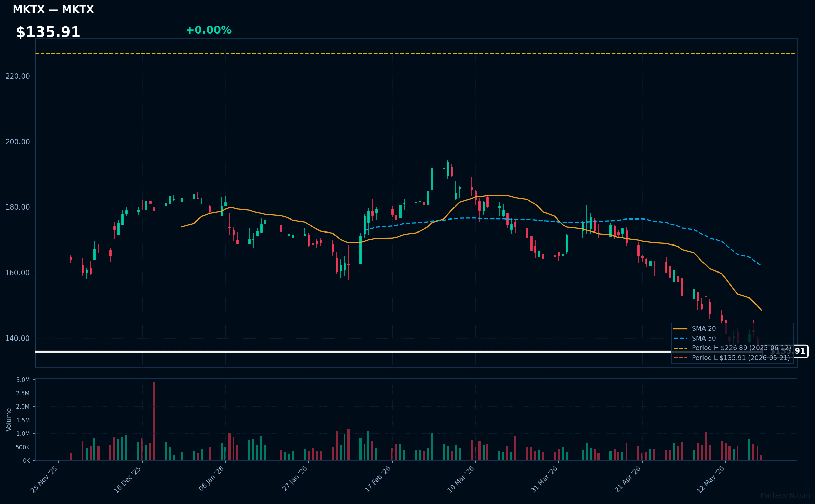Click the yellow dashed Period H legend swatch
The width and height of the screenshot is (815, 504).
pos(680,348)
